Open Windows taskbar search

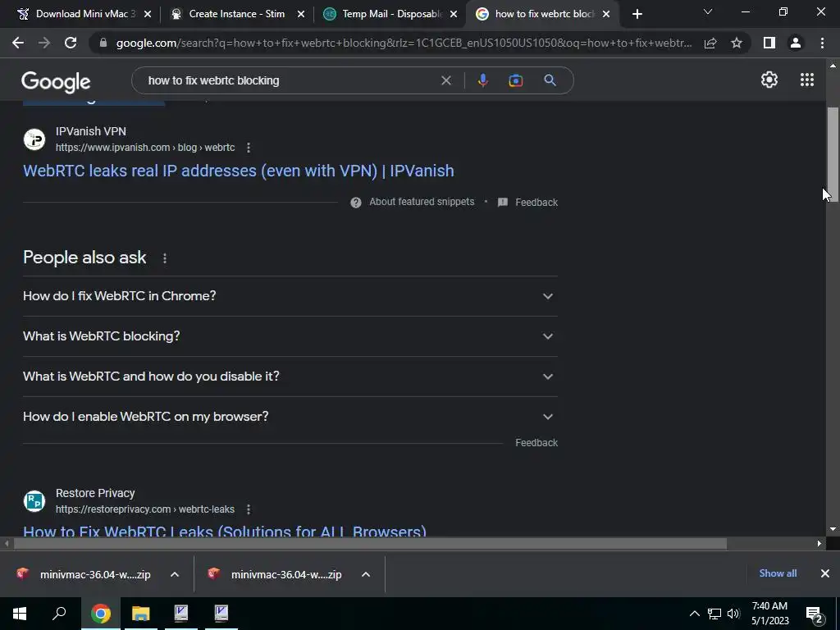coord(59,614)
